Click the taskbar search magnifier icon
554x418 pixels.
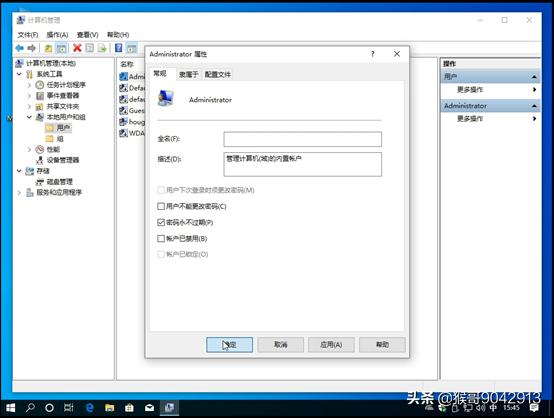click(x=30, y=408)
